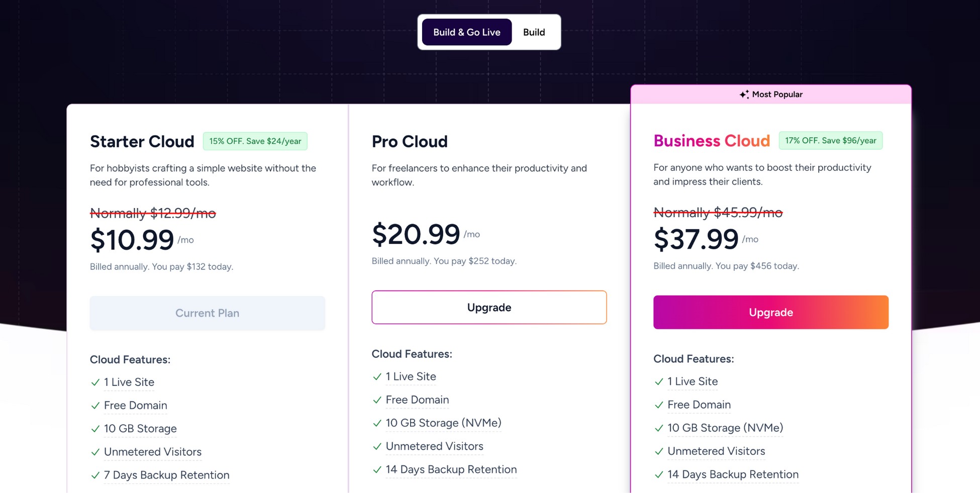
Task: Switch to the Build billing option
Action: pyautogui.click(x=534, y=32)
